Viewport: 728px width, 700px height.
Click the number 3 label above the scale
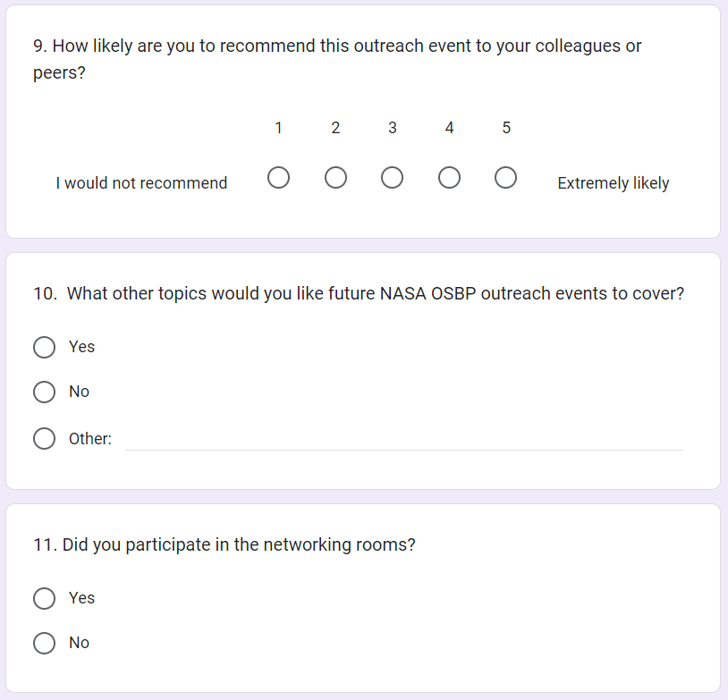coord(392,128)
